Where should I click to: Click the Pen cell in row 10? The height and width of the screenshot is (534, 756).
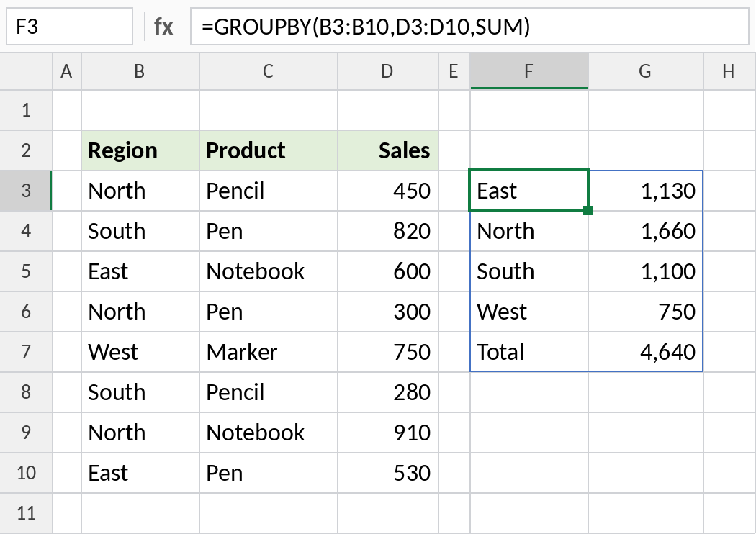point(269,472)
